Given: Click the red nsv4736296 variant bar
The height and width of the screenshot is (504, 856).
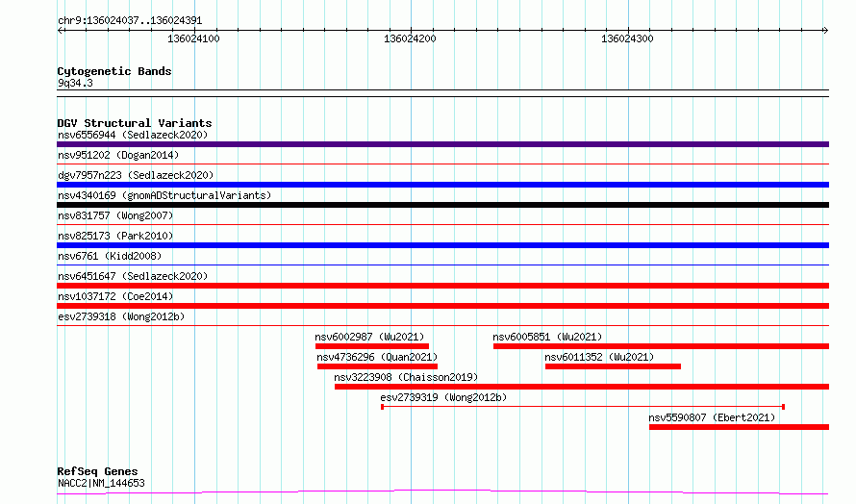Looking at the screenshot, I should [377, 366].
